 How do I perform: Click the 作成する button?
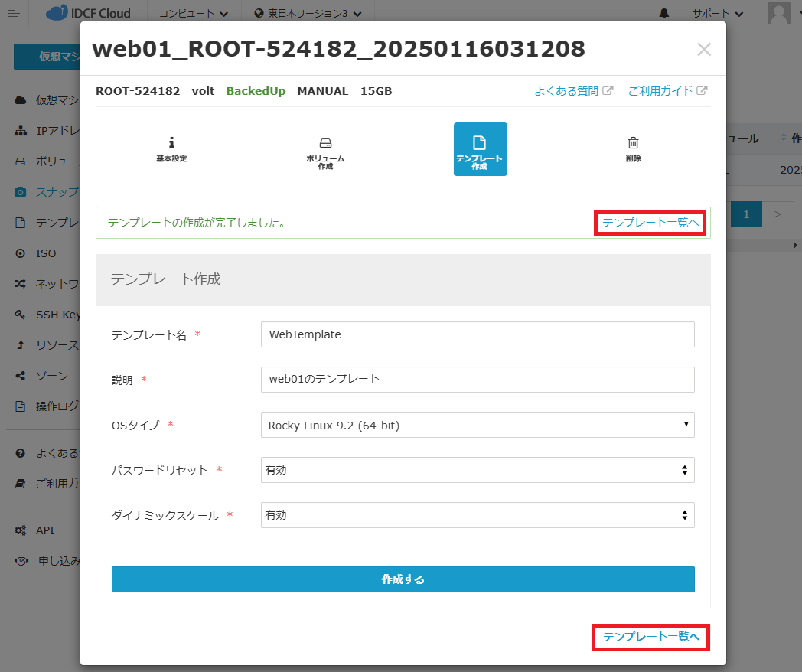pos(403,579)
